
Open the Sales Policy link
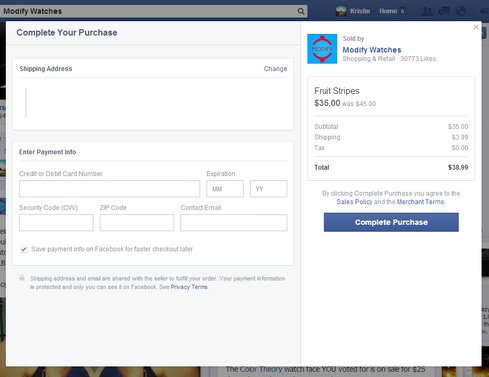354,202
